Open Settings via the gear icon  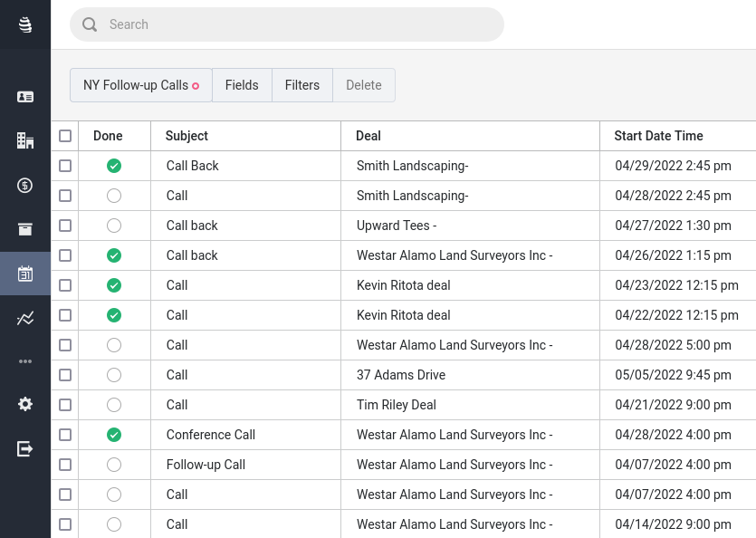click(x=25, y=404)
